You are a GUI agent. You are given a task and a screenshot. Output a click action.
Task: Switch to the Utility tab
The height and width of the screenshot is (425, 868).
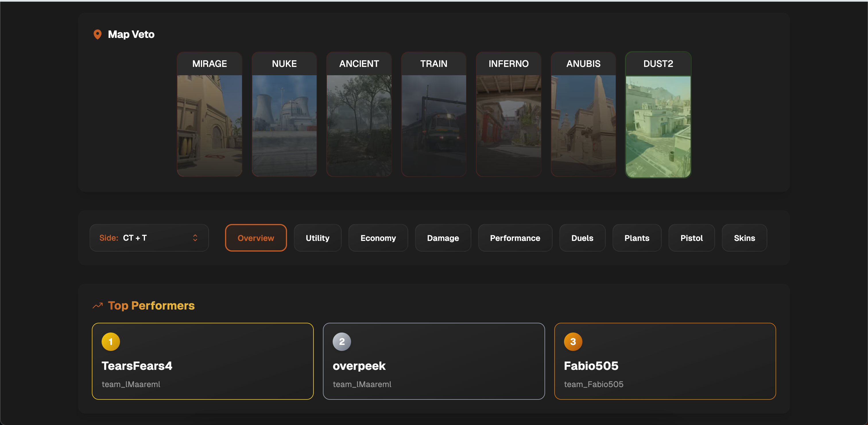[317, 237]
